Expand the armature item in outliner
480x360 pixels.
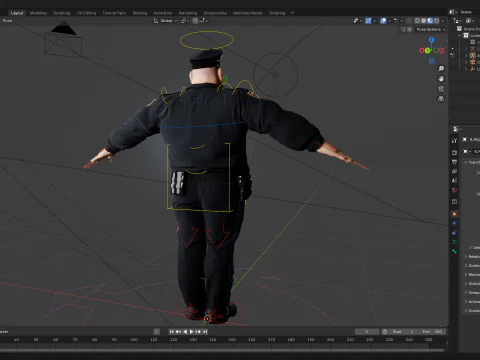466,55
